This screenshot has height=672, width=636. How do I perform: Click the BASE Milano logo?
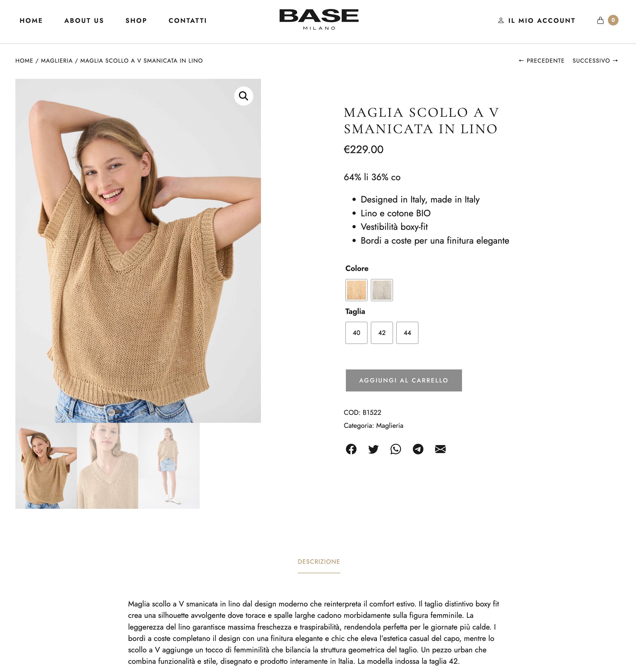pyautogui.click(x=319, y=20)
